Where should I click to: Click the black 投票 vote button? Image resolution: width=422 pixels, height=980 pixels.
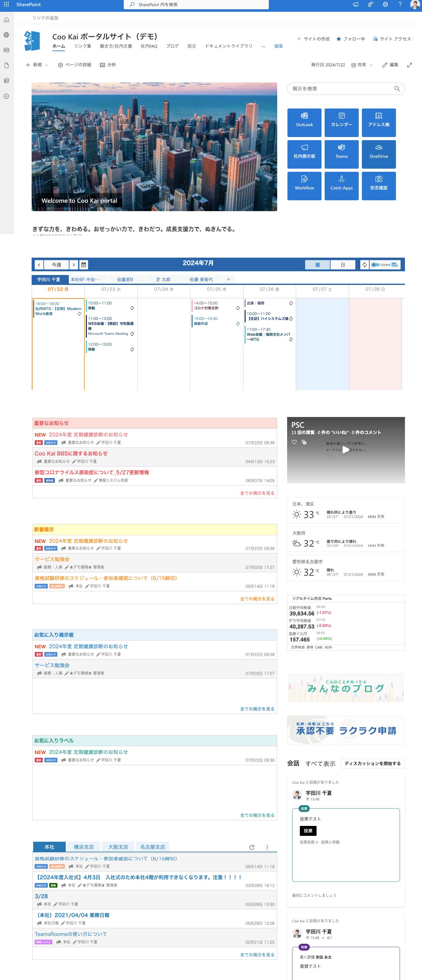(308, 831)
